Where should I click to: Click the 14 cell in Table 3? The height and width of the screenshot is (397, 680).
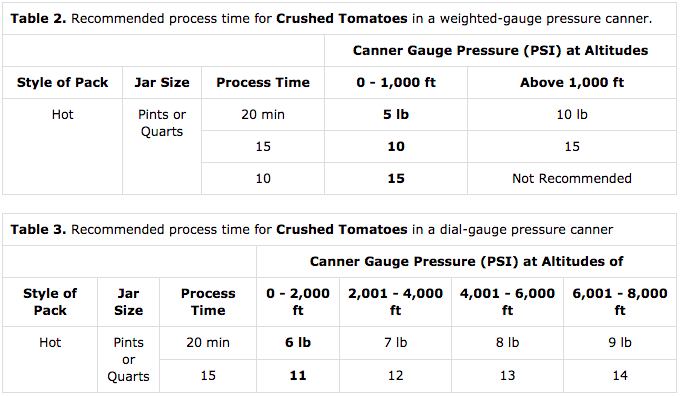[x=619, y=376]
